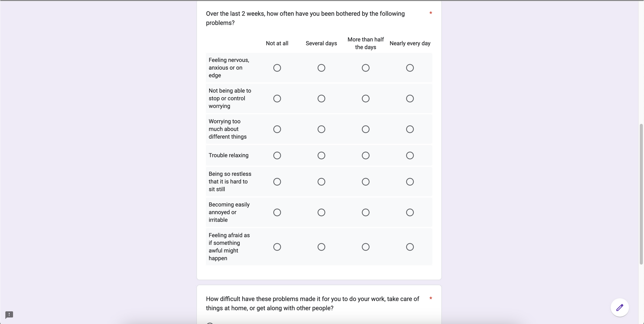Select 'Not at all' for Feeling nervous
The width and height of the screenshot is (644, 324).
point(277,68)
